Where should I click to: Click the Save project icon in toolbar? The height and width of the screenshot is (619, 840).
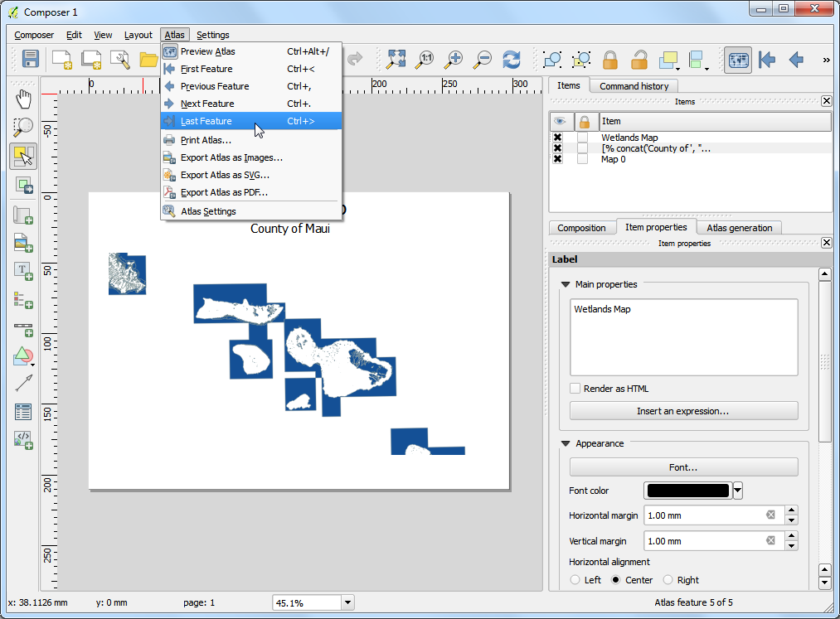31,59
